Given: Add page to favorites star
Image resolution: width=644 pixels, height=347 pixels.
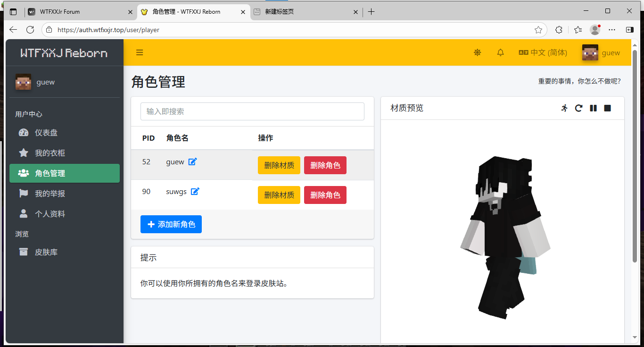Looking at the screenshot, I should click(538, 30).
